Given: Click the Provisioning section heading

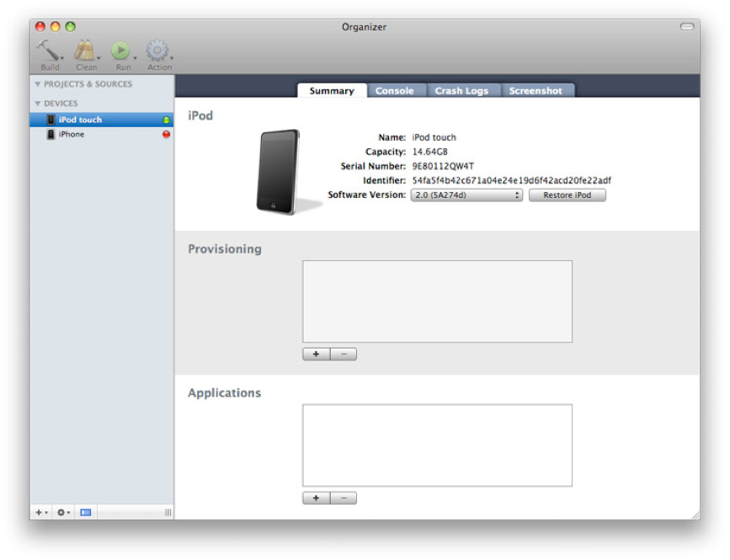Looking at the screenshot, I should 225,249.
